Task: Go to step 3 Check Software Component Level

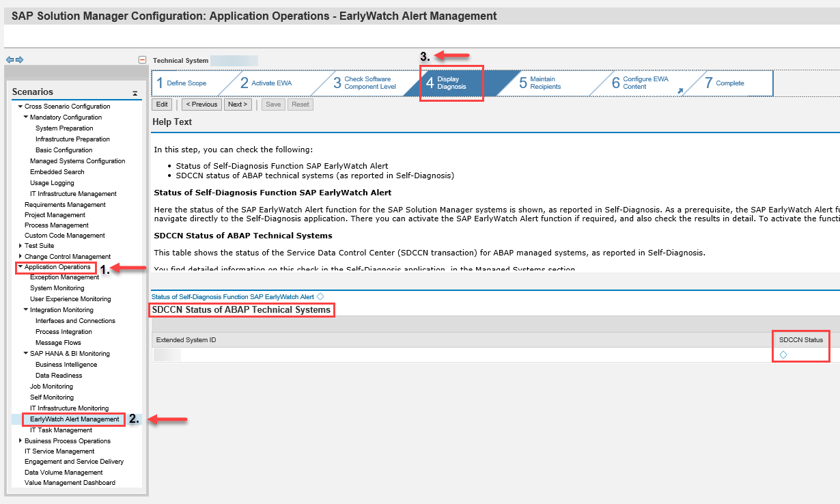Action: coord(365,83)
